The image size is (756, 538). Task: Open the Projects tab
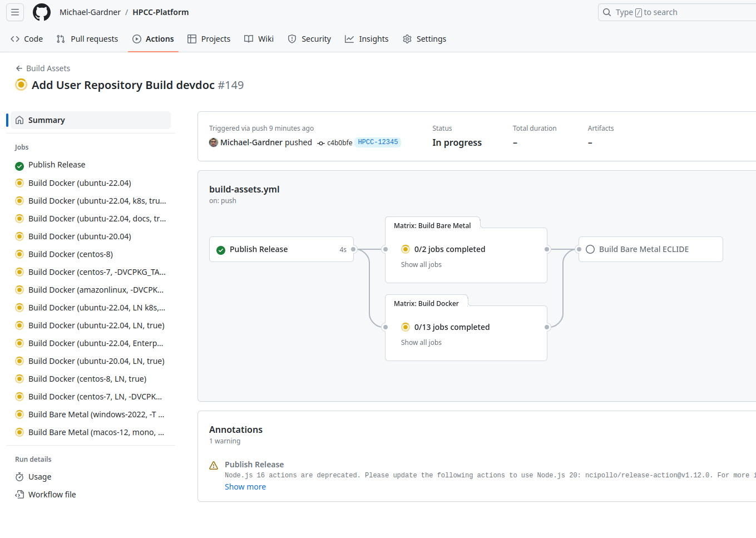(x=209, y=39)
